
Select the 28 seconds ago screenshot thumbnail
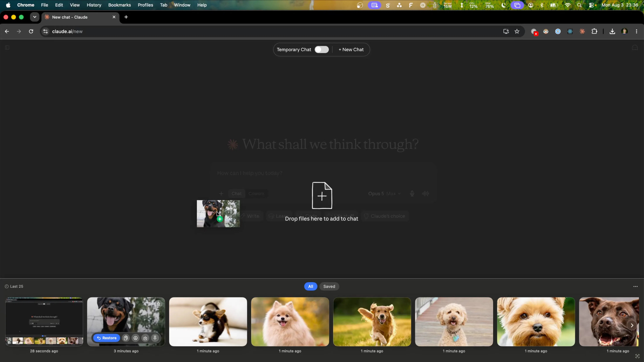pyautogui.click(x=44, y=322)
